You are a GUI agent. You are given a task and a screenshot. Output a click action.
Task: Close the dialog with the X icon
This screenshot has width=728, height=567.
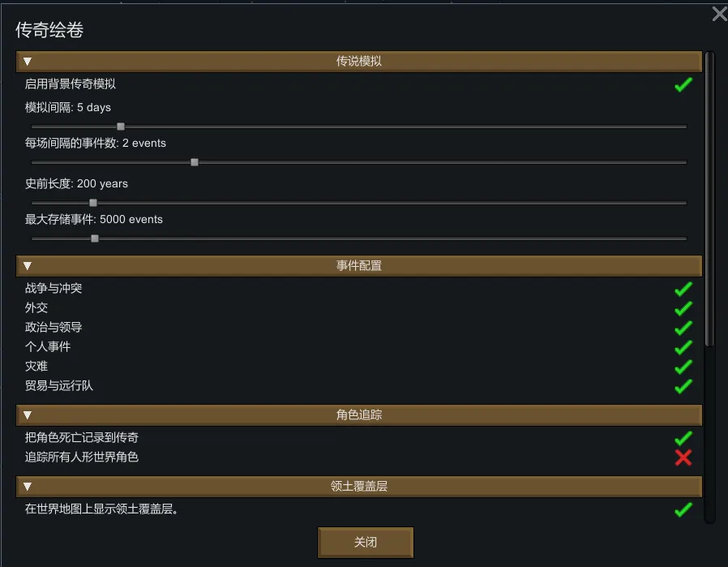point(718,14)
